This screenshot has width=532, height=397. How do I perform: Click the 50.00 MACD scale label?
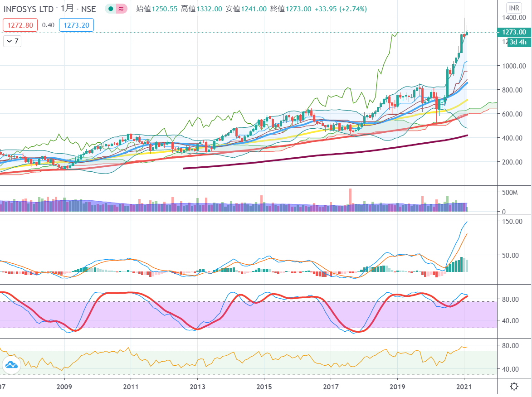[x=511, y=255]
